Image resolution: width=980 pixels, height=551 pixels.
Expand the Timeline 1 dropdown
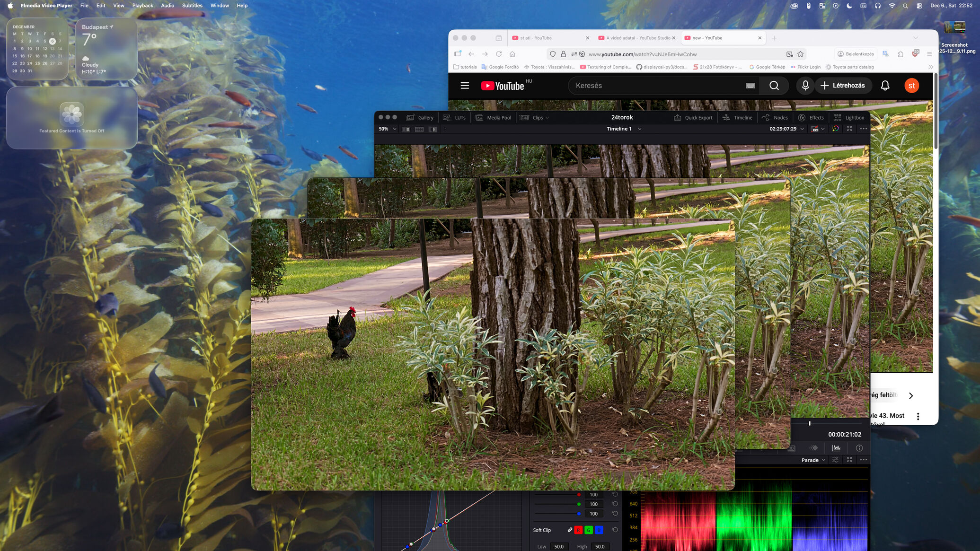coord(639,129)
